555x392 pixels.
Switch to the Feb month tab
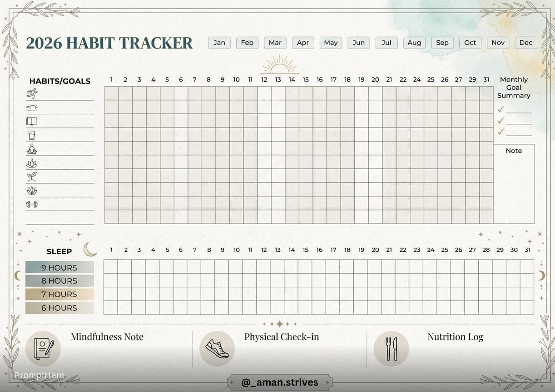tap(247, 43)
